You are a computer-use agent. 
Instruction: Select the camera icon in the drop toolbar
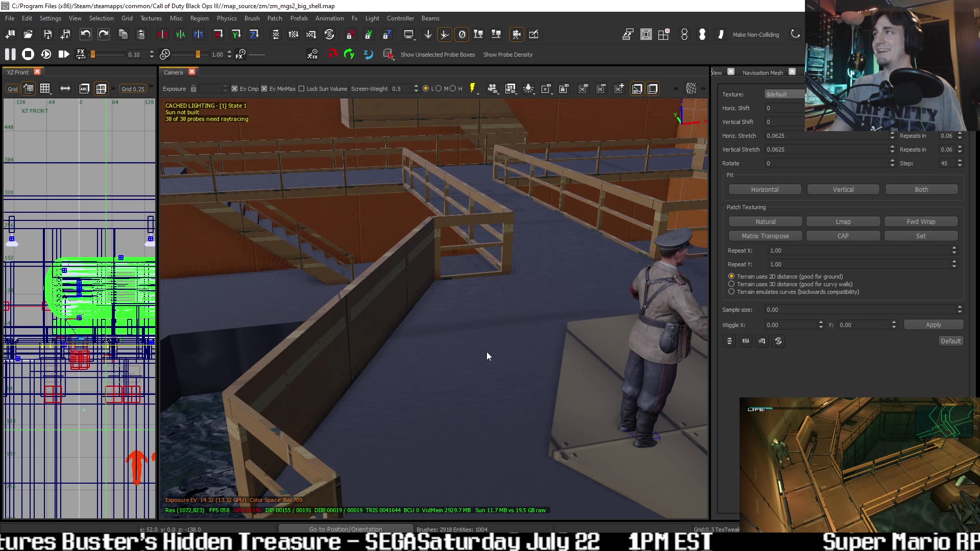[517, 34]
